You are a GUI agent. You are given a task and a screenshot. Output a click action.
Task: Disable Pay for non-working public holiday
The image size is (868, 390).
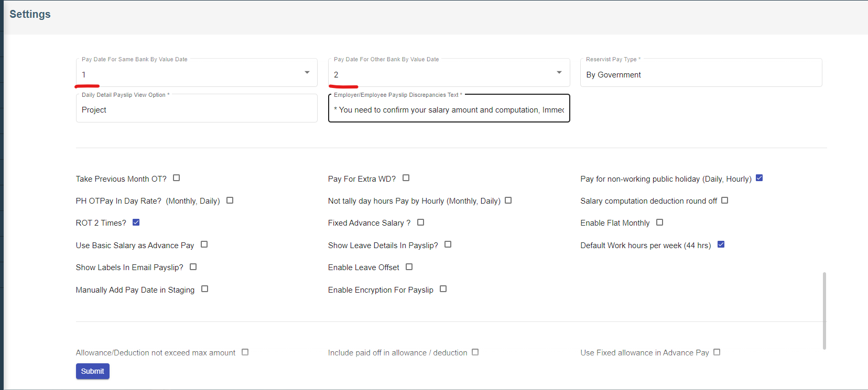(759, 178)
